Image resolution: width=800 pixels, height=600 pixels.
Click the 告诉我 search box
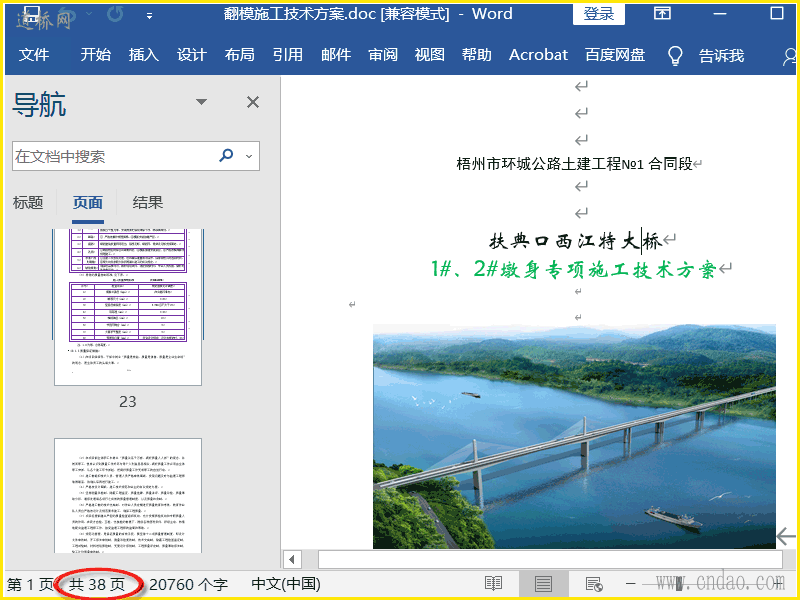[721, 55]
